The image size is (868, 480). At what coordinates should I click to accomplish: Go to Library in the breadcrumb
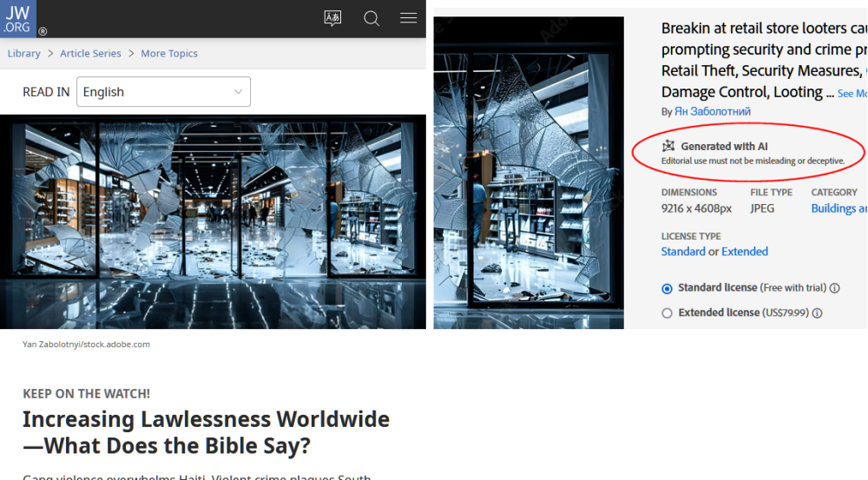[23, 54]
